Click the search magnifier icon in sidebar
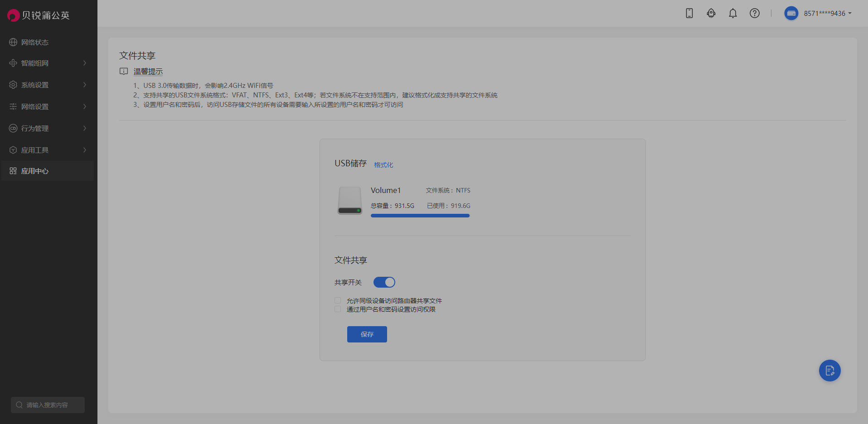The width and height of the screenshot is (868, 424). pyautogui.click(x=19, y=405)
